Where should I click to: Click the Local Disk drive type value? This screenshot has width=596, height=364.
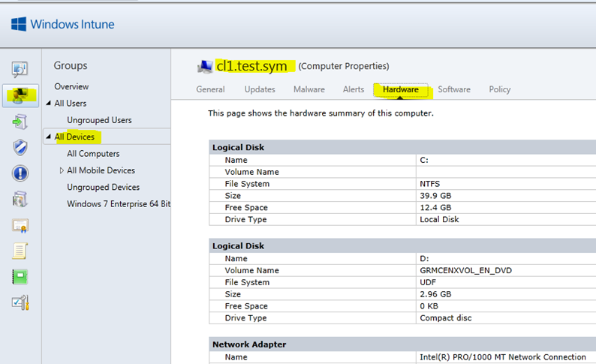439,219
